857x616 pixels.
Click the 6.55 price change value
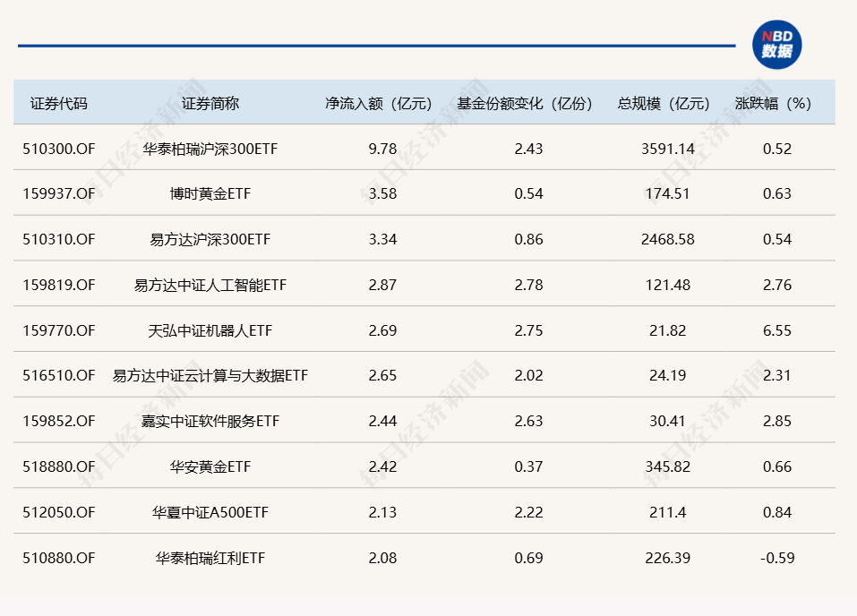tap(776, 330)
